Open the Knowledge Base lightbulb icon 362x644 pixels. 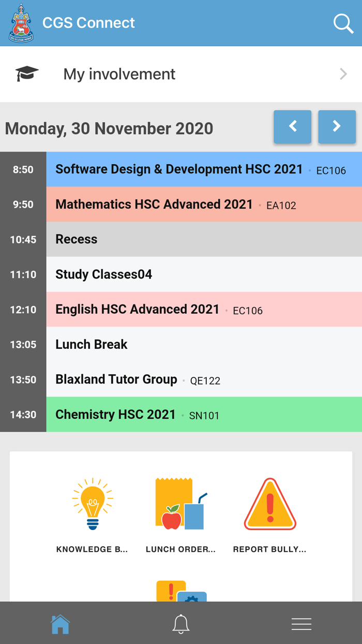click(x=92, y=502)
